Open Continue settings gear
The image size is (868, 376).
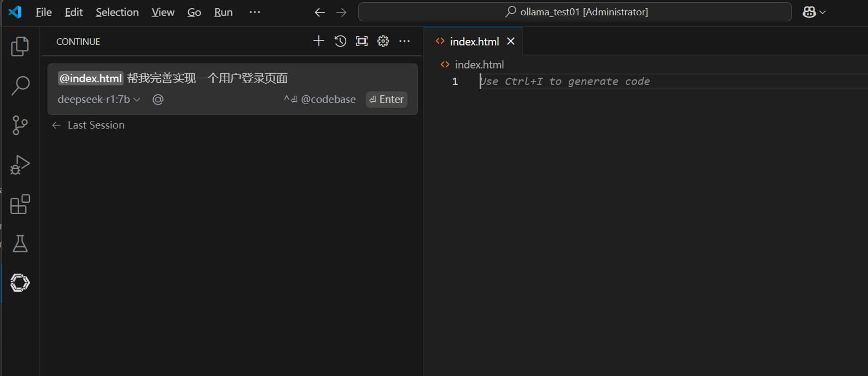(x=383, y=41)
